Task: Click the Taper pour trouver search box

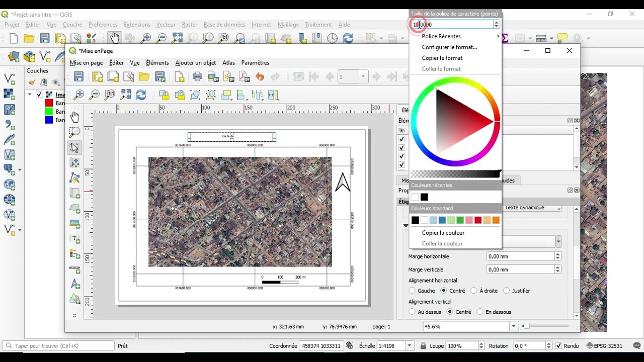Action: point(58,346)
